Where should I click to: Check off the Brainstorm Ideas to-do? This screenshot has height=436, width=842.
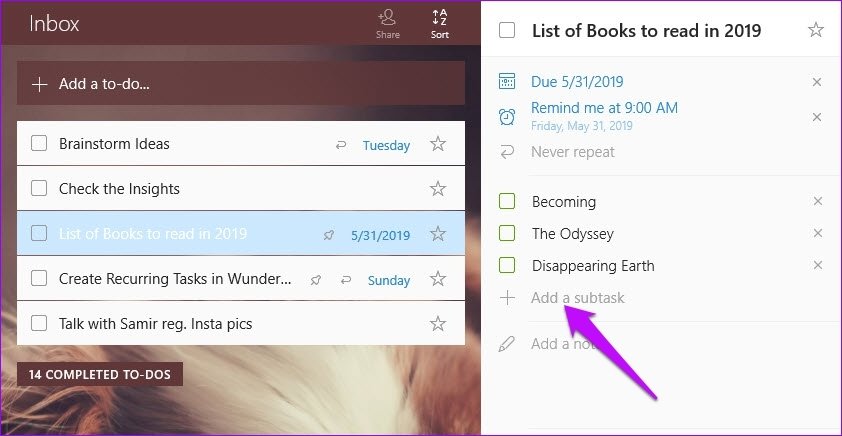click(x=39, y=143)
